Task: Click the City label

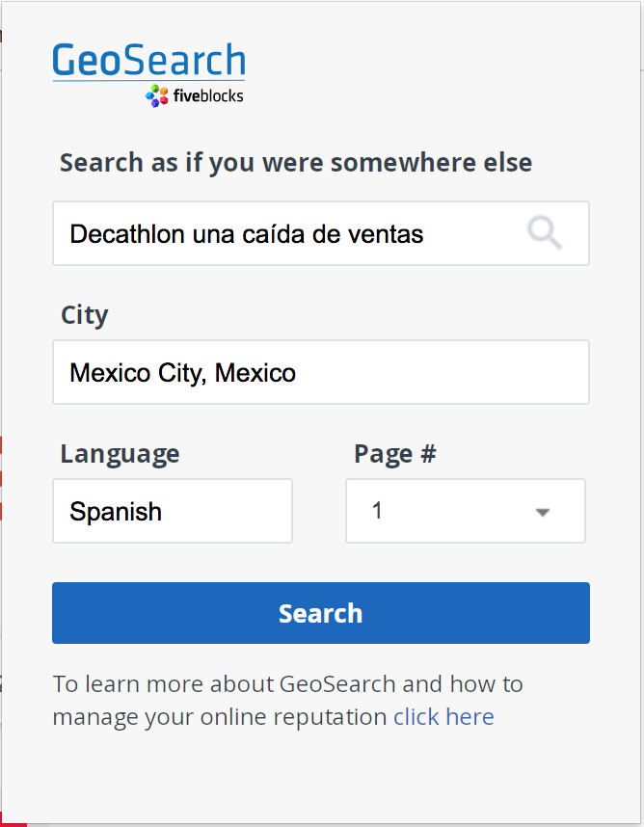Action: (x=85, y=315)
